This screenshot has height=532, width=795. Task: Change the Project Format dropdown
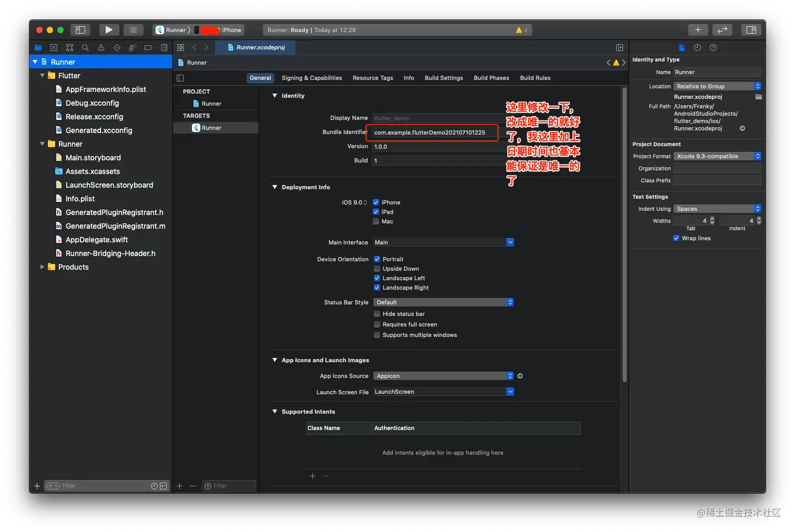point(718,156)
